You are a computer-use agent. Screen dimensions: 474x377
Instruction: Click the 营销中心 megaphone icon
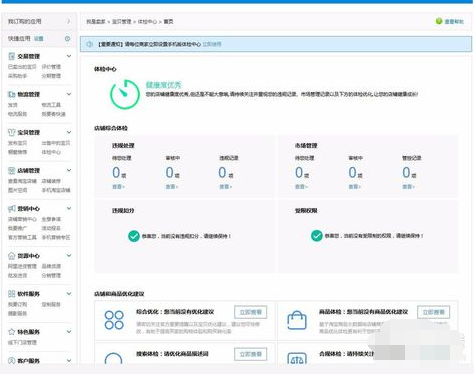tap(12, 208)
